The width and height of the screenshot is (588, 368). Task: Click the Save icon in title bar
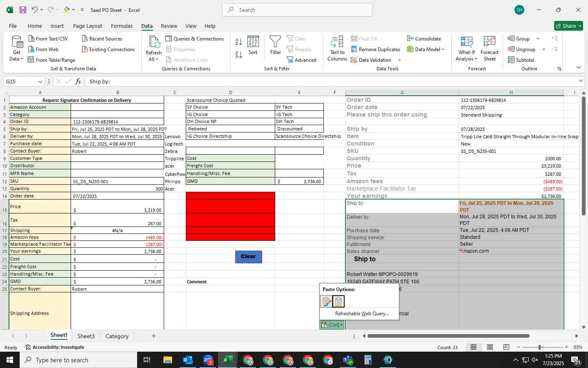point(22,10)
